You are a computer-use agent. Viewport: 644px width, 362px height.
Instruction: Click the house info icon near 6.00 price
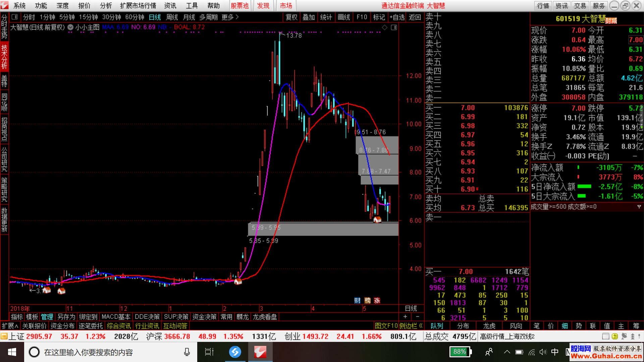coord(377,220)
